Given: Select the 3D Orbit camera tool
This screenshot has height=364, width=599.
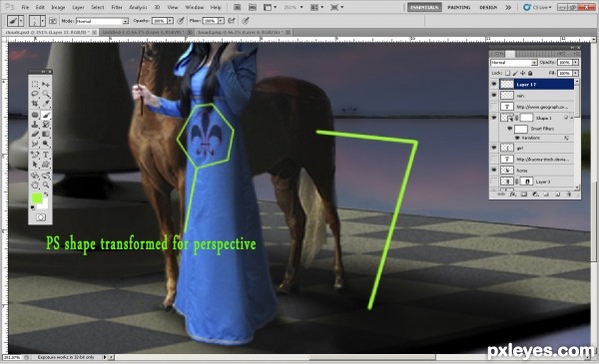Looking at the screenshot, I should (x=46, y=176).
